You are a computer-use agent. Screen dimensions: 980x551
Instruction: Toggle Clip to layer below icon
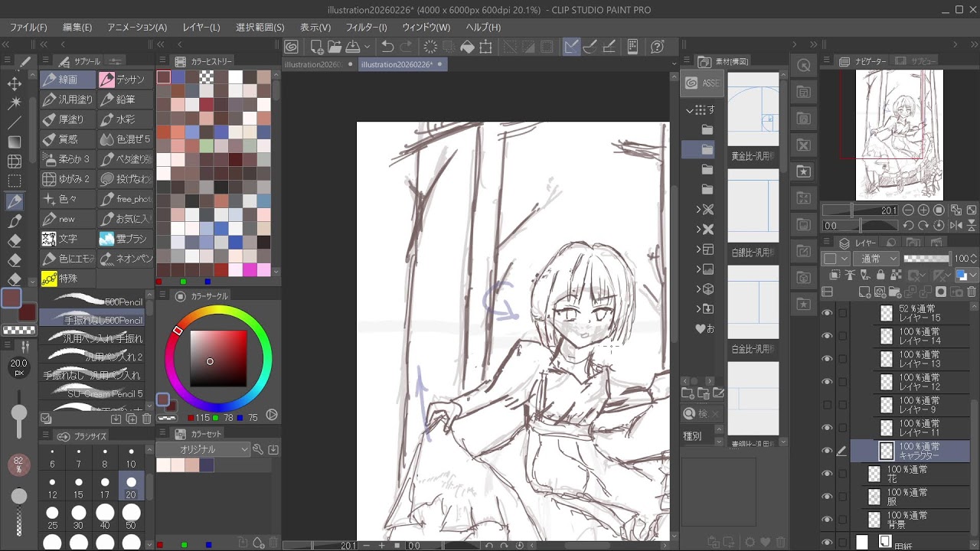835,275
